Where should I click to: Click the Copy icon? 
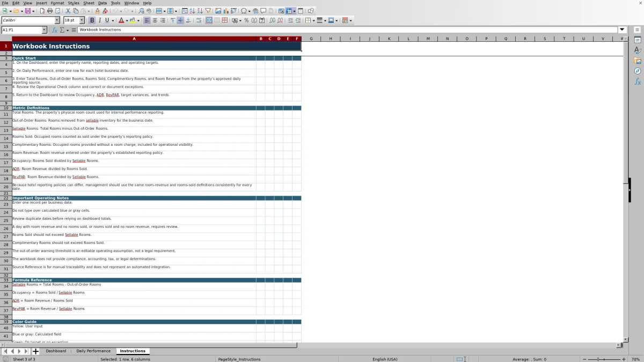point(76,11)
